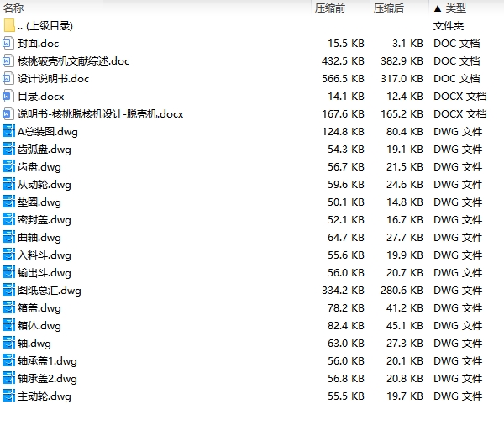The height and width of the screenshot is (441, 504).
Task: Sort by the 名称 column header
Action: tap(13, 8)
